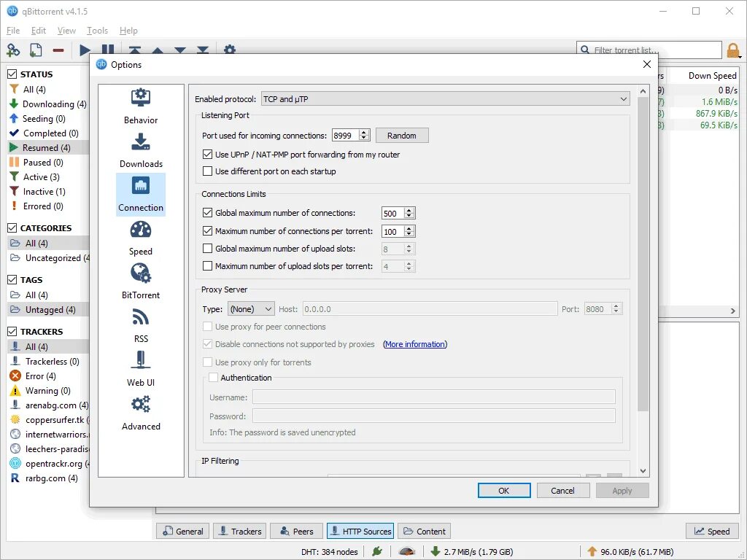The image size is (747, 560).
Task: Toggle the CATEGORIES panel checkbox
Action: pyautogui.click(x=12, y=228)
